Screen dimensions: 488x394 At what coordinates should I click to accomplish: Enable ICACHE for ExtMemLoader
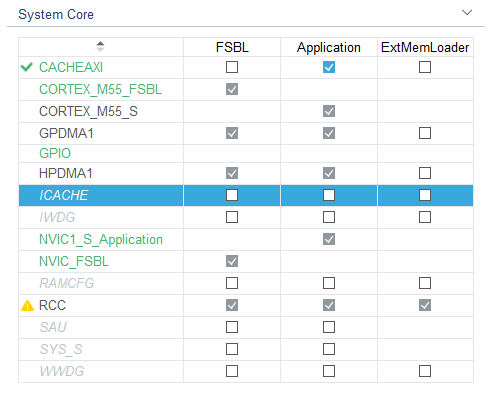point(425,195)
